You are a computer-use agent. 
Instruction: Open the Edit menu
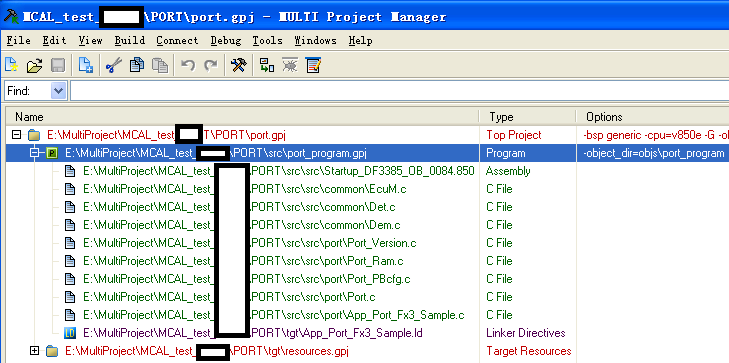[x=54, y=41]
